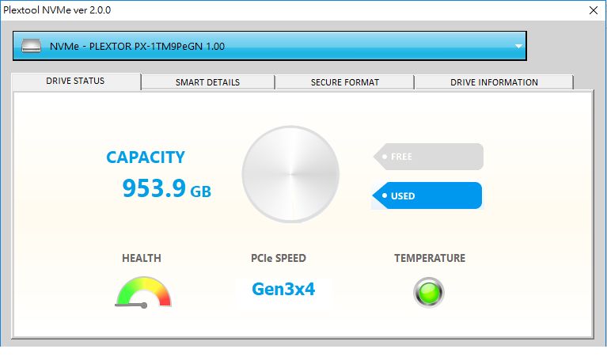Viewport: 607px width, 364px height.
Task: Click the PCIe SPEED label
Action: pyautogui.click(x=279, y=258)
